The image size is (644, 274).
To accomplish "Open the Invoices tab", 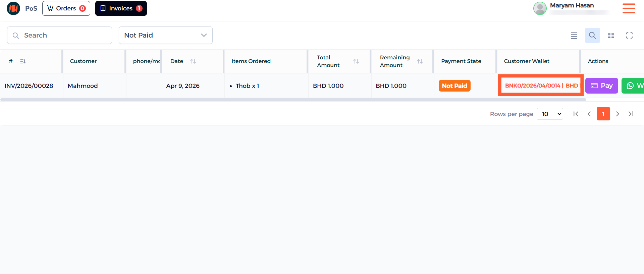I will pyautogui.click(x=121, y=8).
